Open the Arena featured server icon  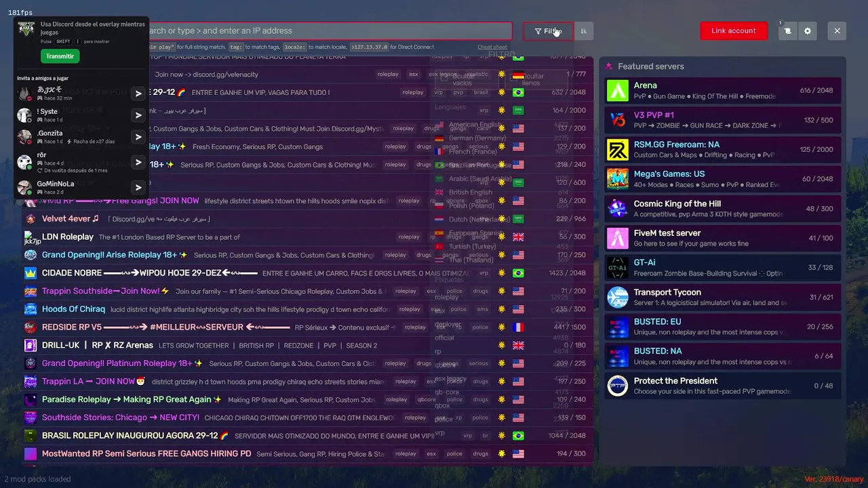[x=618, y=91]
